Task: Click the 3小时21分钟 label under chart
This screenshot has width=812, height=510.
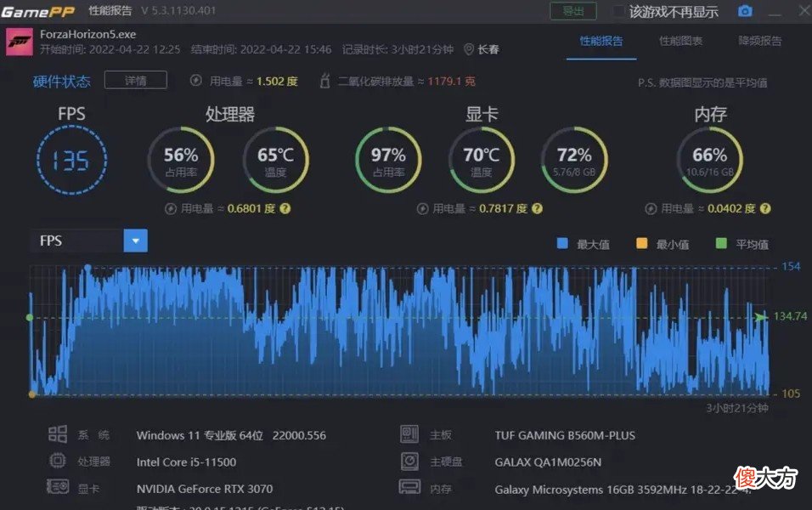Action: (737, 408)
